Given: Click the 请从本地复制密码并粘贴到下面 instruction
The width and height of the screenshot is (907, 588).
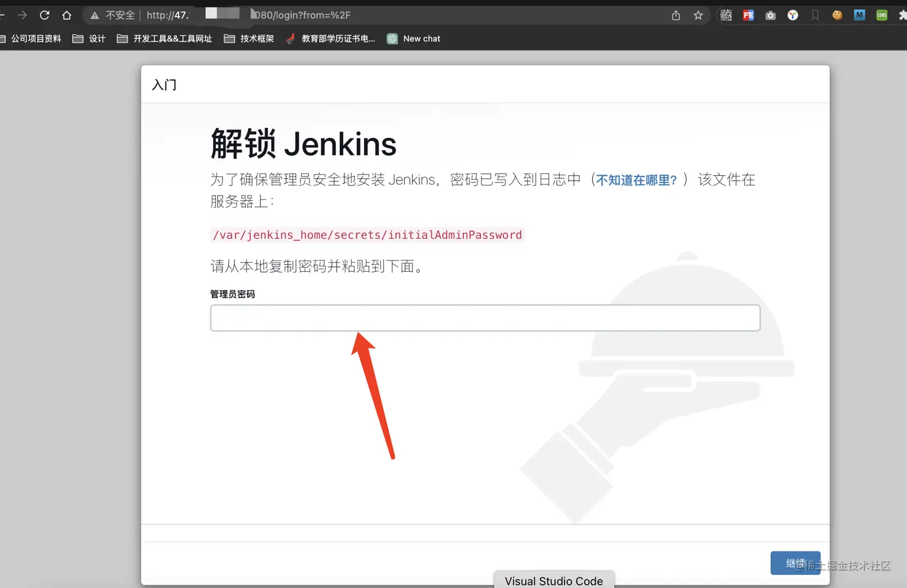Looking at the screenshot, I should [317, 266].
